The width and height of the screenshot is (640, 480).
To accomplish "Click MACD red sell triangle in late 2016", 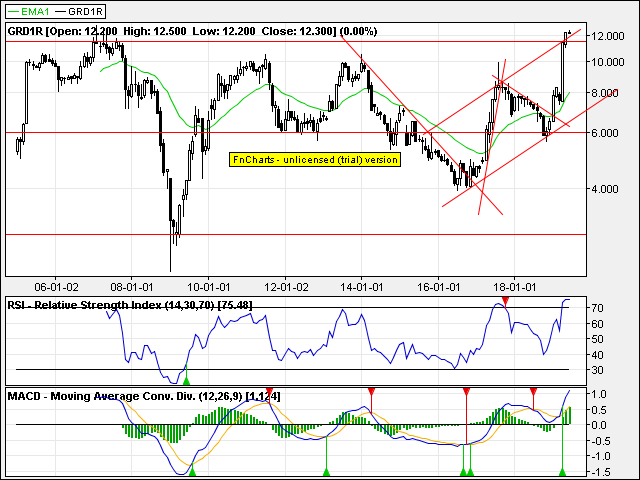I will [x=466, y=392].
